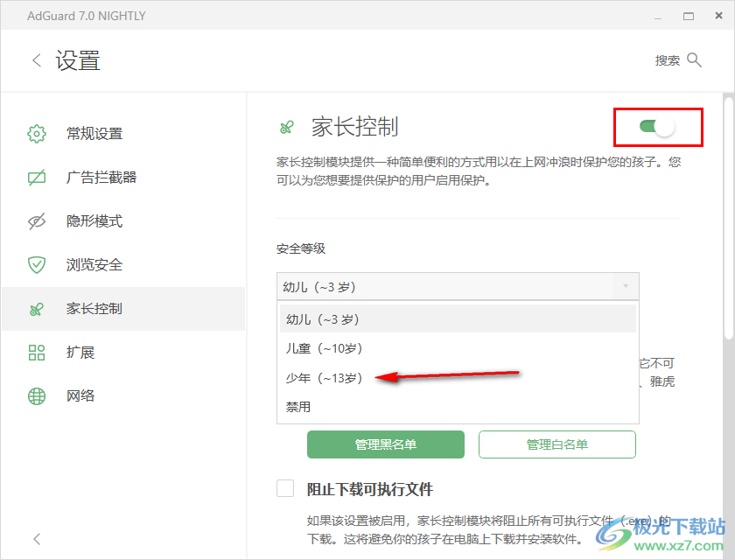Click the 隐形模式 crossed-eye icon
Viewport: 735px width, 560px height.
37,221
